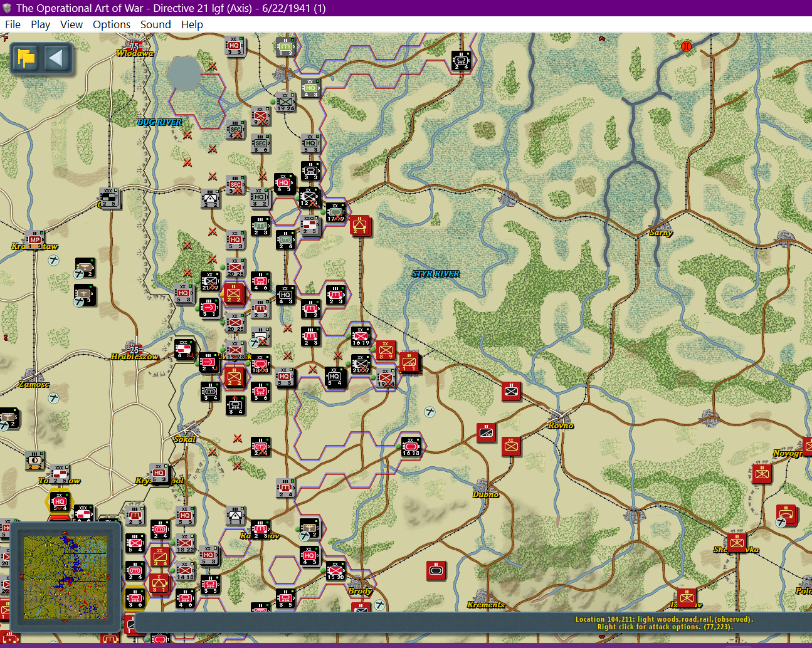812x648 pixels.
Task: Open the File menu
Action: pos(13,24)
